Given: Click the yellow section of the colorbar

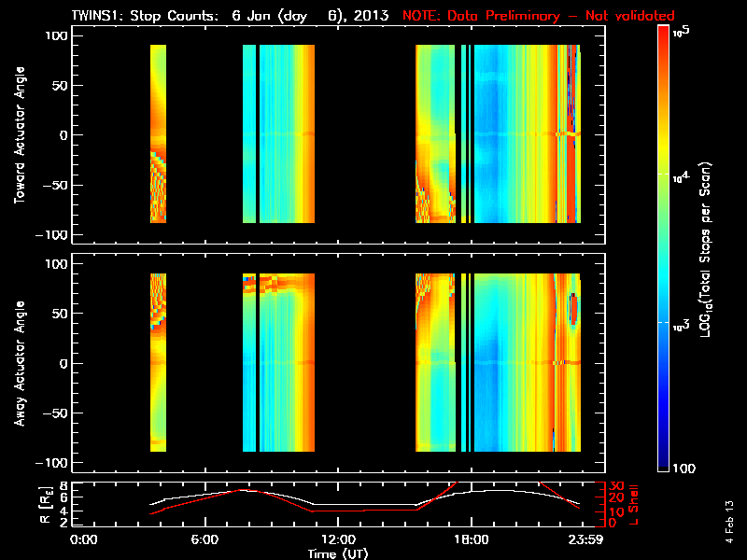Looking at the screenshot, I should (x=664, y=147).
